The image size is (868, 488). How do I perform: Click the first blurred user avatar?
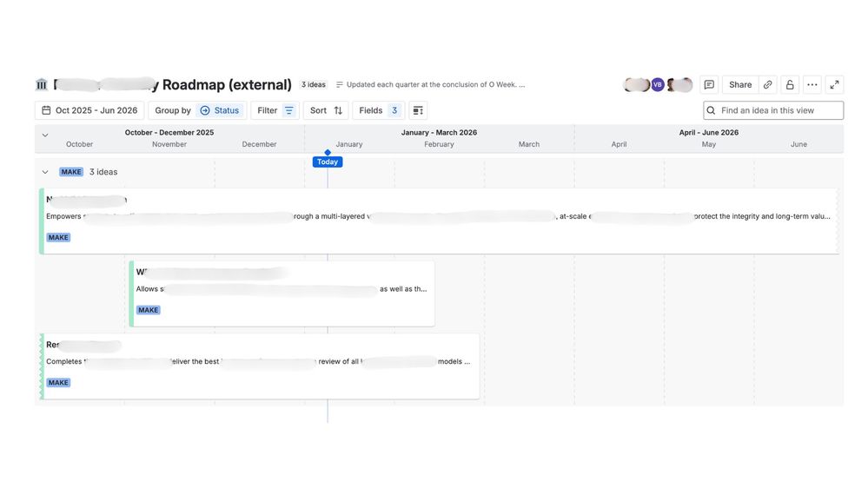pyautogui.click(x=637, y=84)
